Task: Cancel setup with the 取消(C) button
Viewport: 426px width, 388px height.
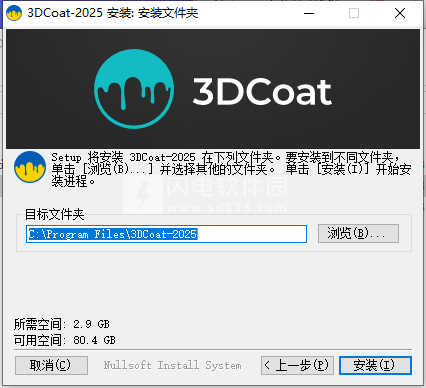Action: point(51,365)
